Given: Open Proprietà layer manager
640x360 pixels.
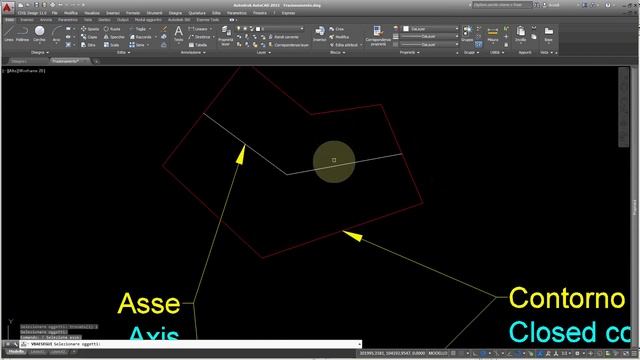Looking at the screenshot, I should point(225,36).
